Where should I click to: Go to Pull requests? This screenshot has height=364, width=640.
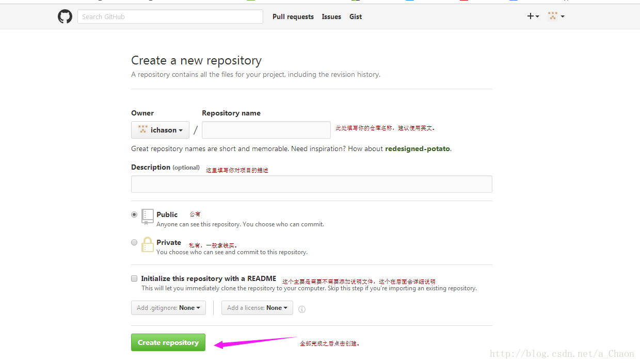(293, 16)
